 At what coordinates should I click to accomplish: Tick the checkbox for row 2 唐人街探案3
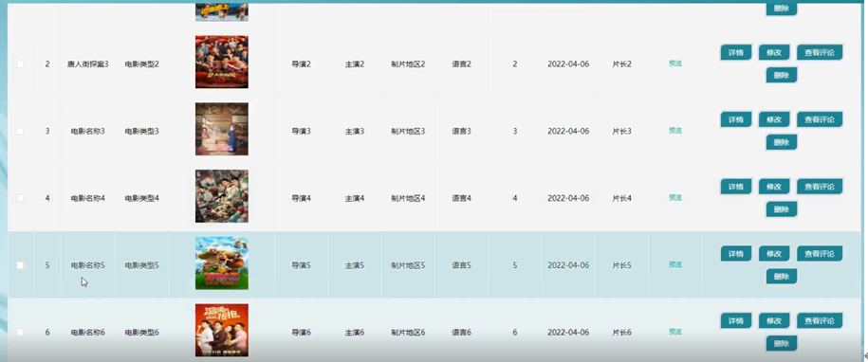(x=21, y=64)
